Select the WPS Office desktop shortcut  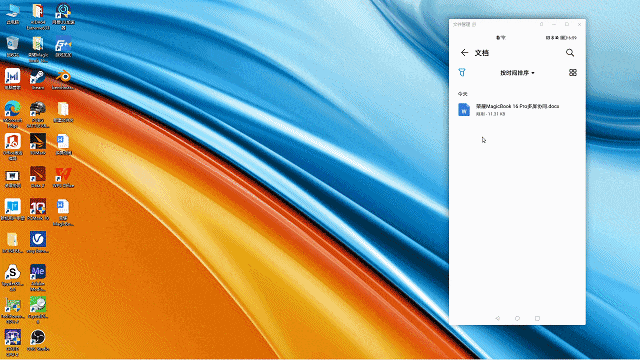(63, 177)
